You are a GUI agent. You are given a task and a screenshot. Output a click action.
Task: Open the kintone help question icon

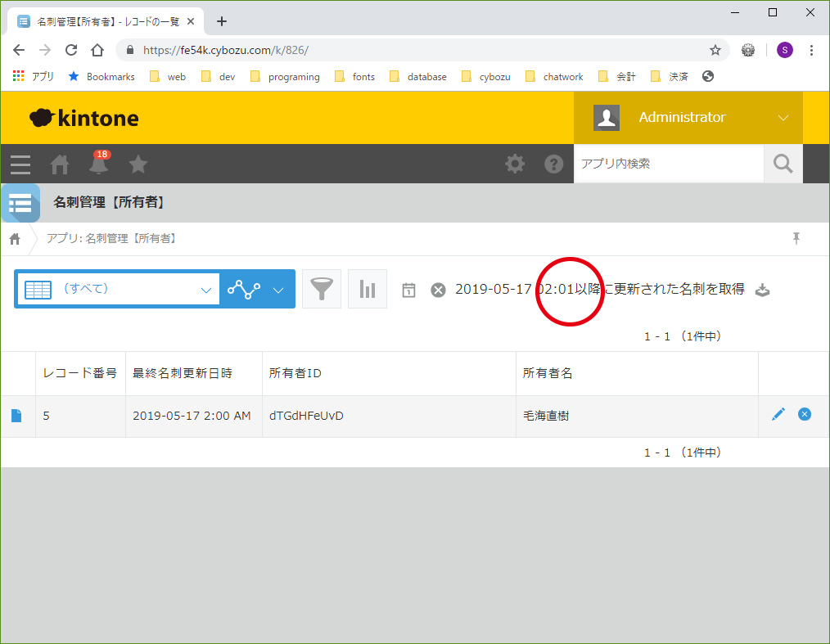click(x=553, y=164)
